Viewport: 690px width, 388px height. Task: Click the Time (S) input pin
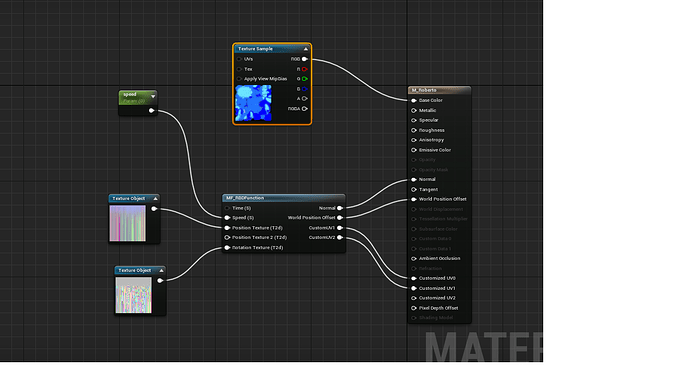[x=227, y=208]
